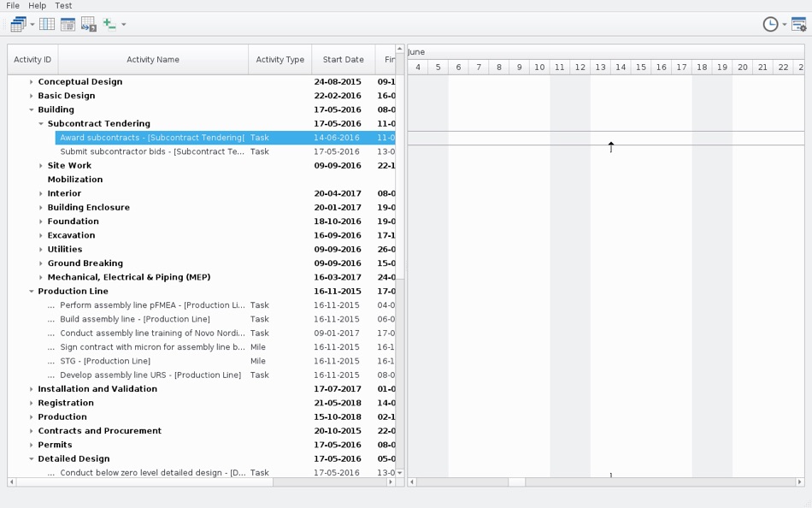The height and width of the screenshot is (508, 812).
Task: Open the Help menu
Action: [x=38, y=6]
